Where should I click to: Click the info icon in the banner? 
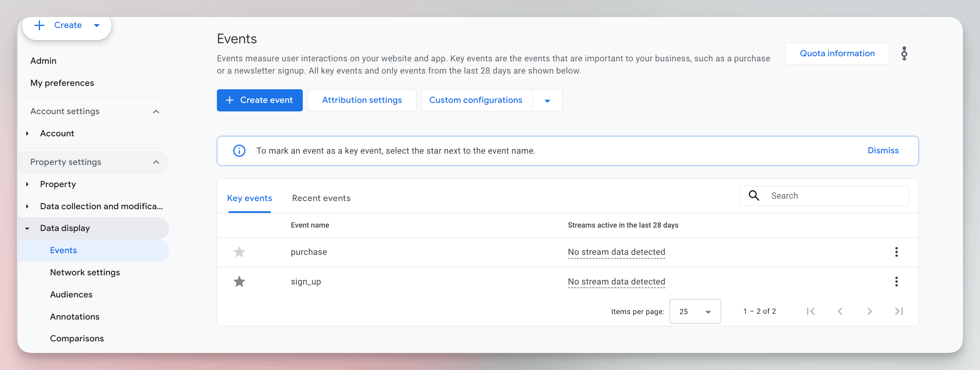239,151
